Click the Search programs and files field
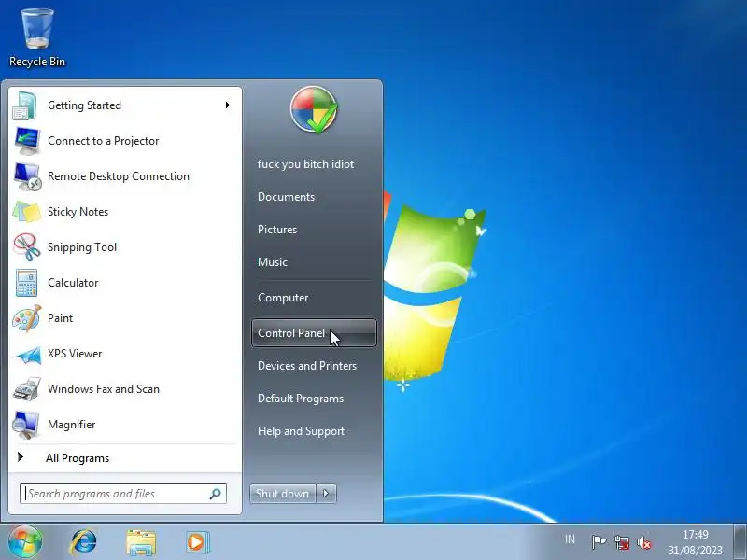The width and height of the screenshot is (747, 560). [123, 494]
